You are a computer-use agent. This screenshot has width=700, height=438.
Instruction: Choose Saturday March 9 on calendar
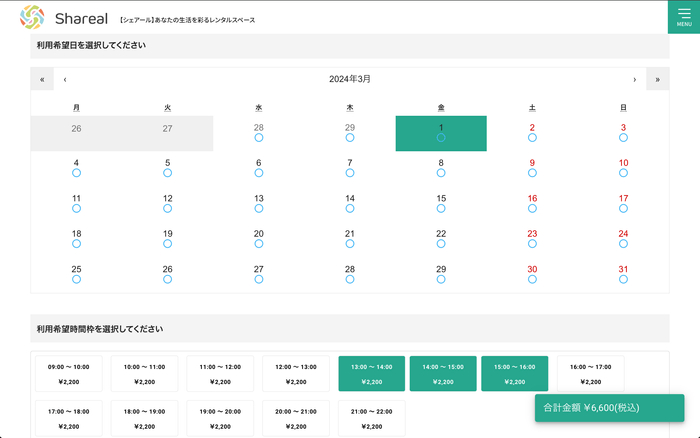click(x=532, y=168)
